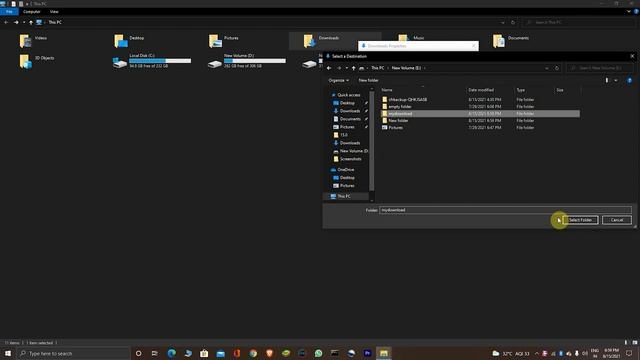Open Task View on the taskbar
The image size is (640, 360).
[154, 353]
